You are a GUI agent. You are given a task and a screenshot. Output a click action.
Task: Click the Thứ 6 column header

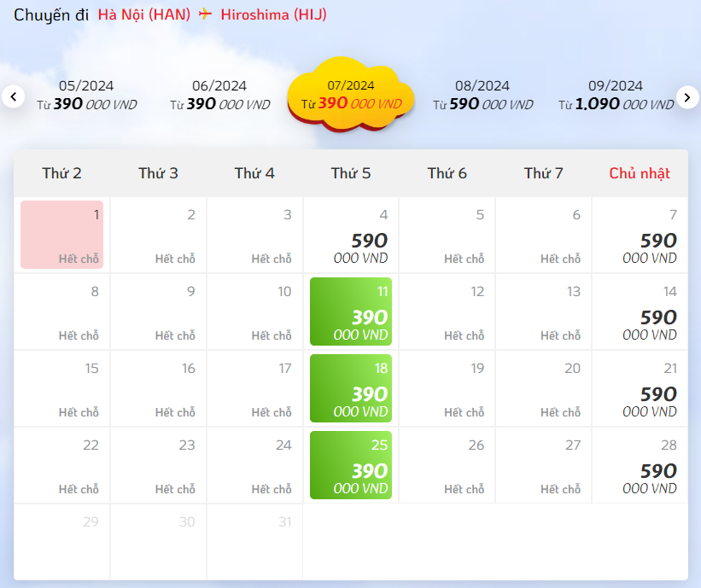coord(447,173)
